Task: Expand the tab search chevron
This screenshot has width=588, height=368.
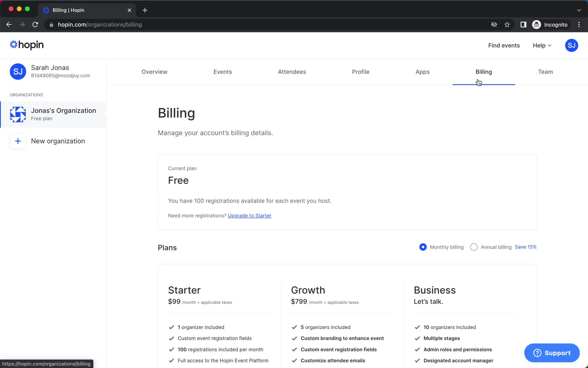Action: (579, 10)
